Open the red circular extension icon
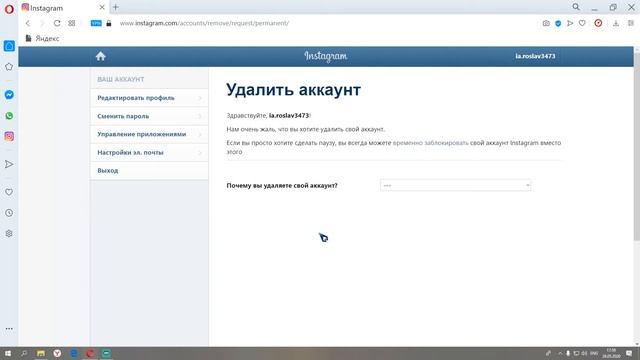This screenshot has width=640, height=360. (598, 23)
